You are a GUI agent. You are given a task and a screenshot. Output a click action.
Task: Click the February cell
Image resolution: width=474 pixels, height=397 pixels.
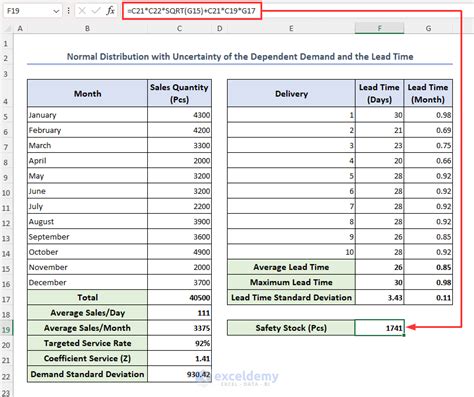87,130
